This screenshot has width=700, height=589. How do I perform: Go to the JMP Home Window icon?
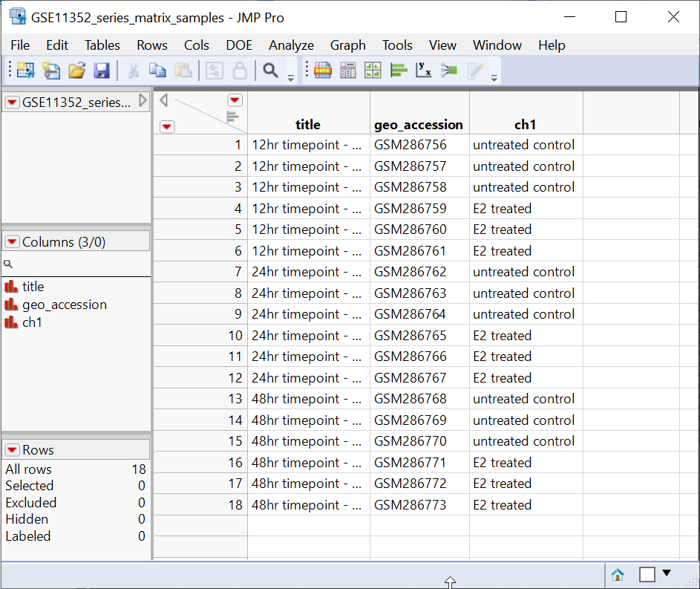(617, 574)
